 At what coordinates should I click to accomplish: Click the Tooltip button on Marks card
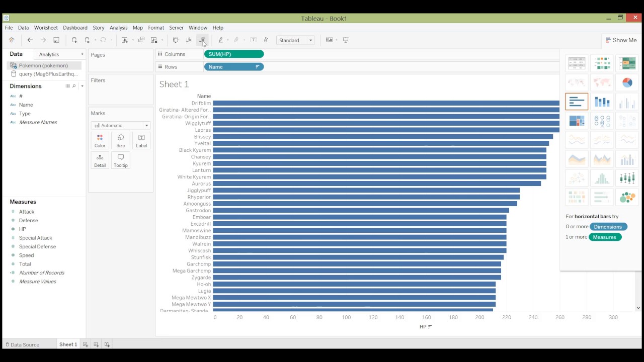[121, 160]
